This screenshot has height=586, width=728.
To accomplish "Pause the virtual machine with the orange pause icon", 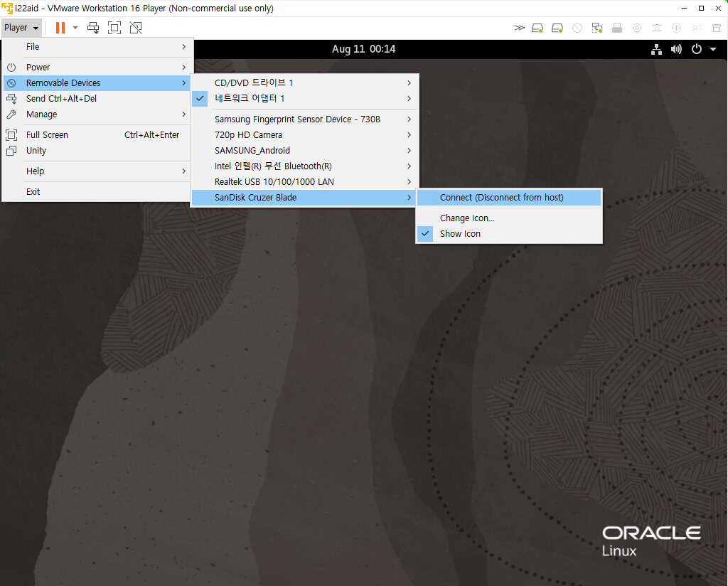I will [x=60, y=28].
